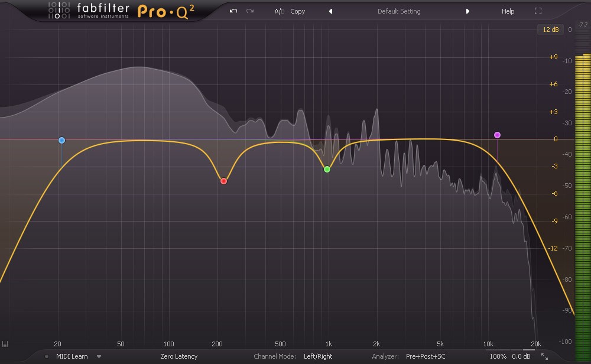Image resolution: width=591 pixels, height=364 pixels.
Task: Open the Default Setting preset menu
Action: pos(399,11)
